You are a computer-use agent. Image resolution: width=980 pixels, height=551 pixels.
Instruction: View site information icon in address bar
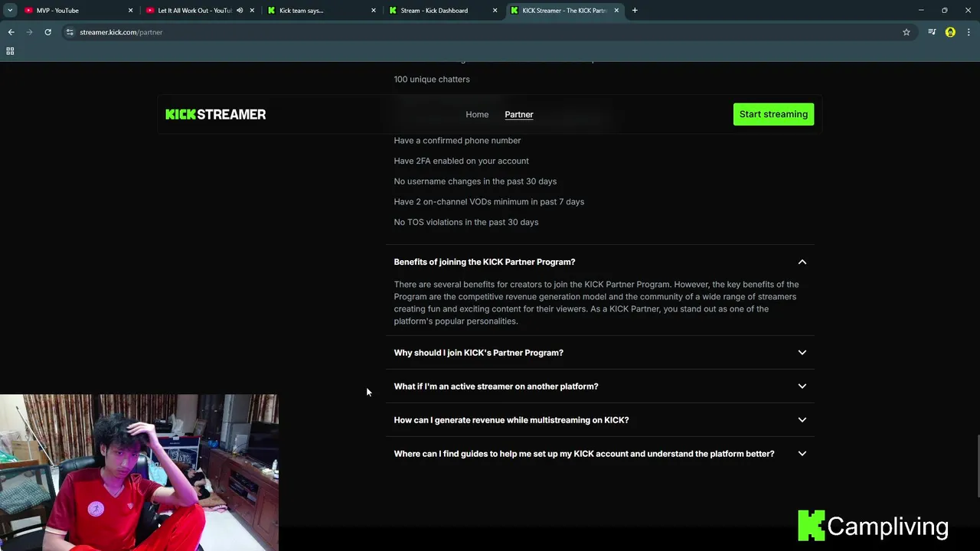(70, 32)
